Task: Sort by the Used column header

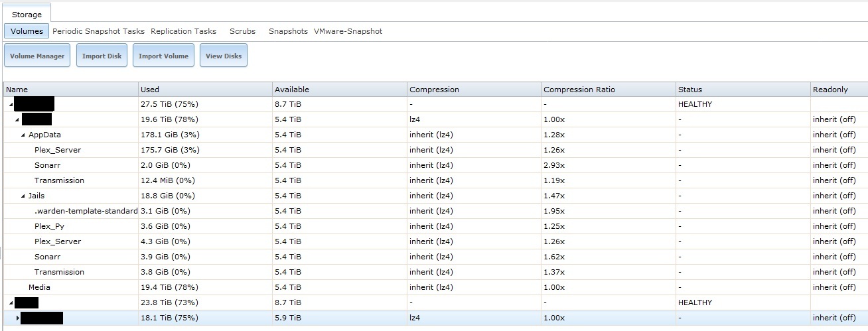Action: click(150, 90)
